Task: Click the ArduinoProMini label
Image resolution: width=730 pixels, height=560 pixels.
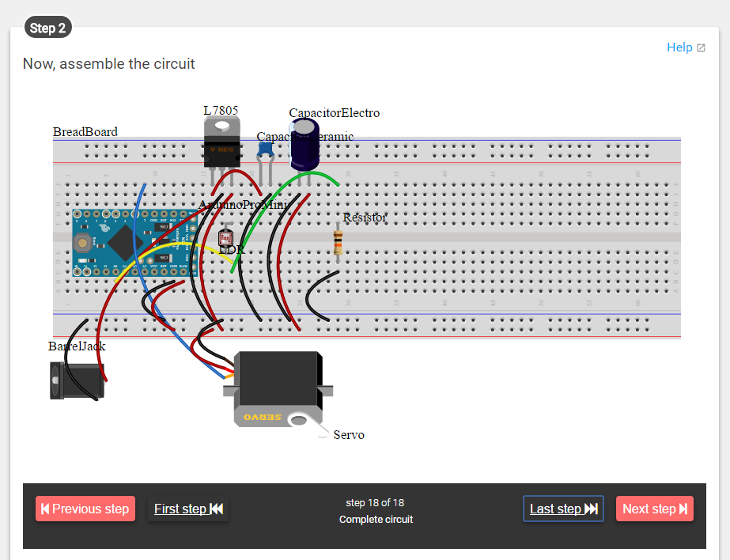Action: pos(243,204)
